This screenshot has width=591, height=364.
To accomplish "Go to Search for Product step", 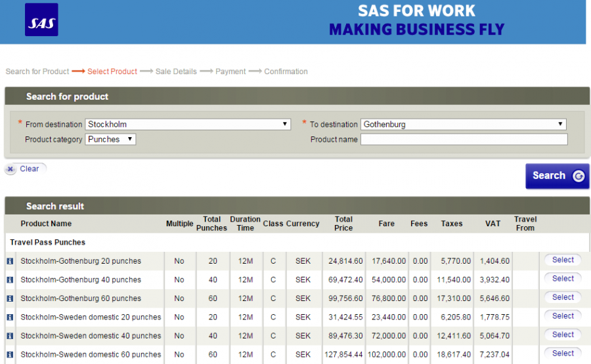I will (x=37, y=71).
